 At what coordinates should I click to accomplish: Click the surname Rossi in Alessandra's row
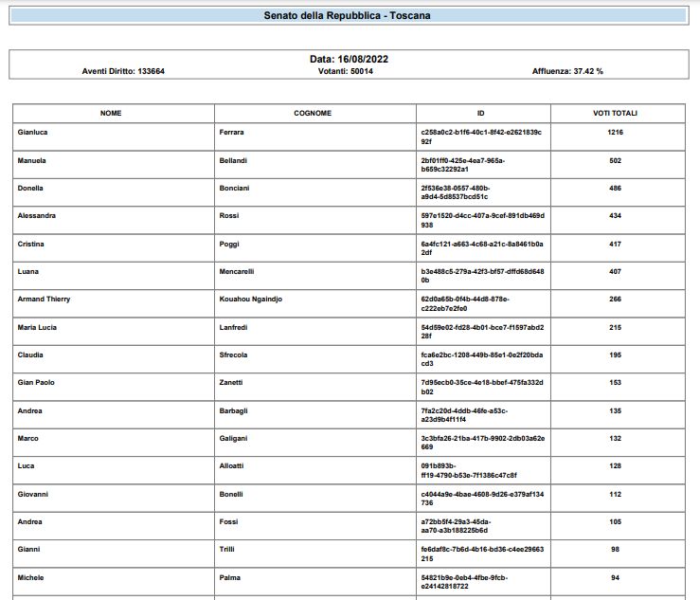[230, 215]
